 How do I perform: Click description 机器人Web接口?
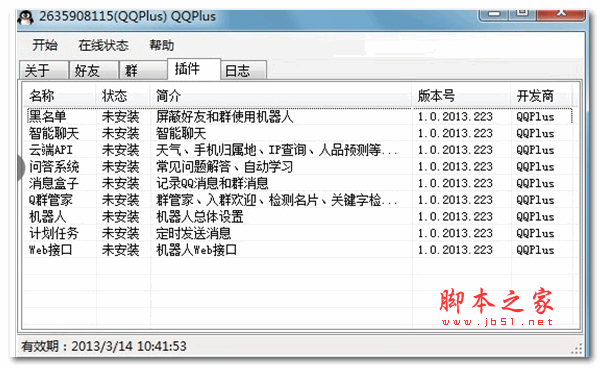point(196,250)
